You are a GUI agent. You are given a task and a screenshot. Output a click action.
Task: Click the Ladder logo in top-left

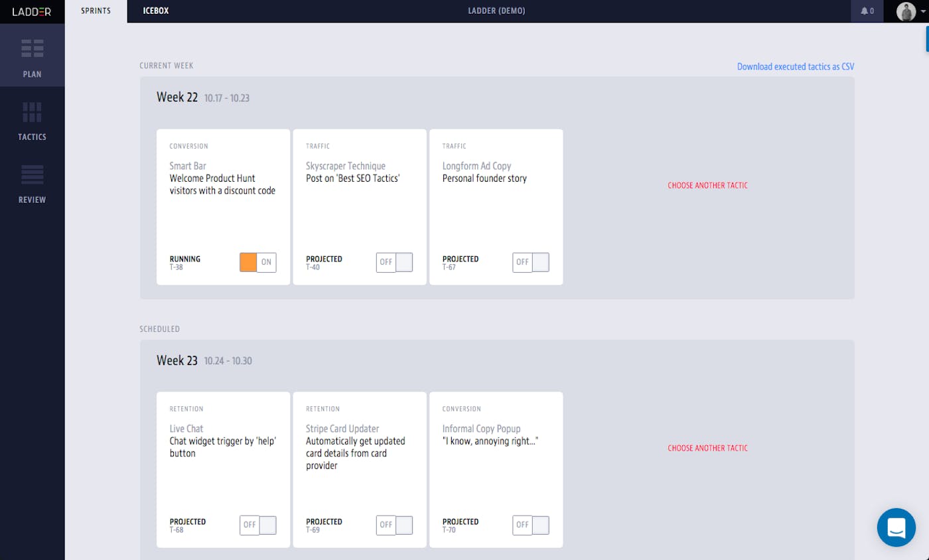pyautogui.click(x=32, y=11)
